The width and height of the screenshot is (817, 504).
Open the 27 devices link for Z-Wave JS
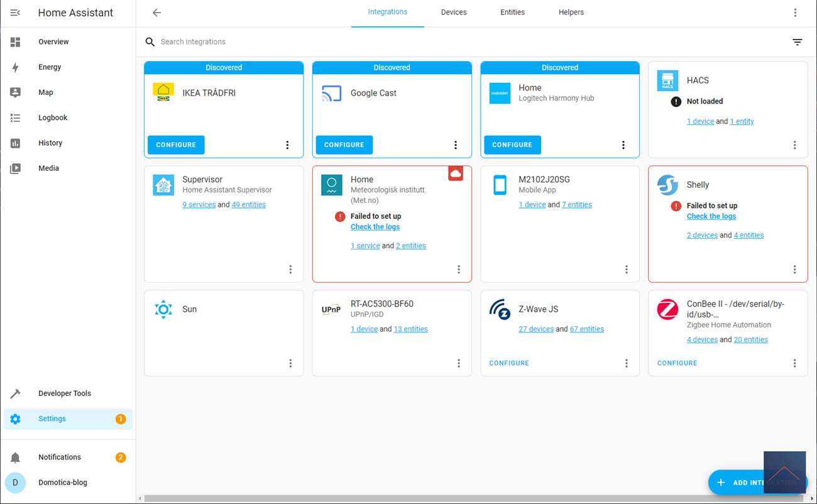click(535, 329)
